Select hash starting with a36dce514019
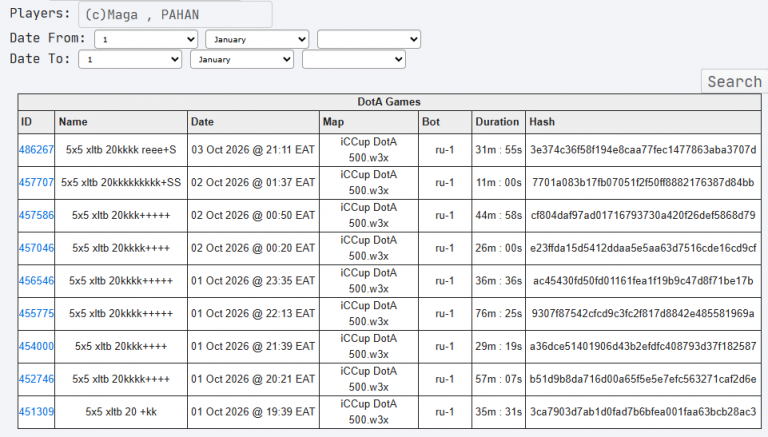This screenshot has width=768, height=437. [643, 346]
